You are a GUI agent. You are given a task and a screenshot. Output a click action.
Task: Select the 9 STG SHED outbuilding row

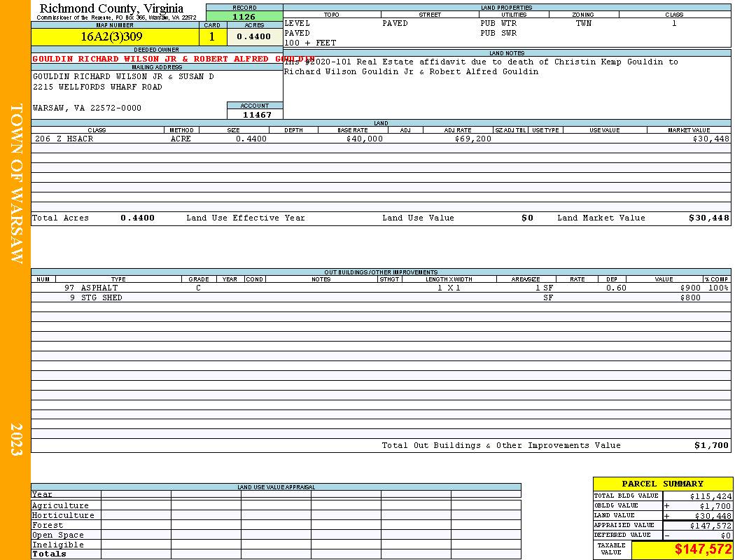pyautogui.click(x=381, y=297)
